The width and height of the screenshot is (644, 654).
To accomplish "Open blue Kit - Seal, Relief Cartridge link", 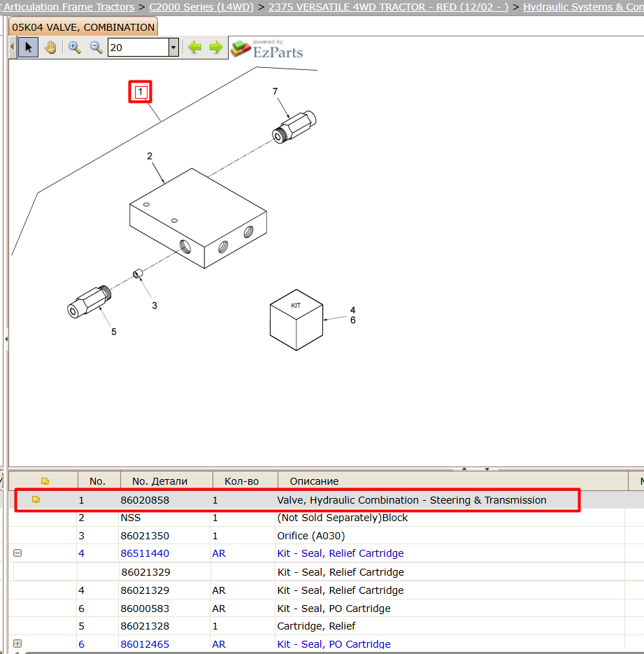I will (x=341, y=553).
